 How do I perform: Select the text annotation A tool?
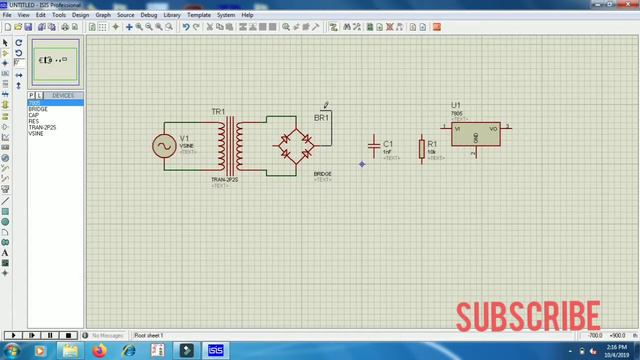pos(5,253)
